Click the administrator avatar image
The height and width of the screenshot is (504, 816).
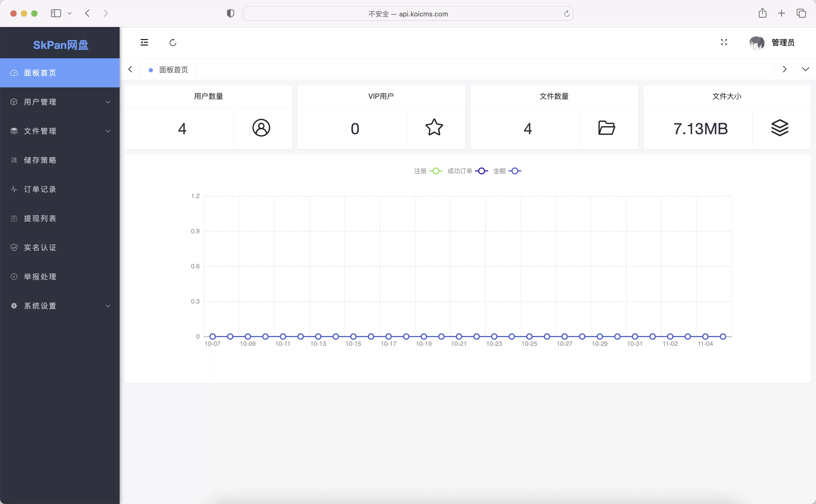(757, 43)
